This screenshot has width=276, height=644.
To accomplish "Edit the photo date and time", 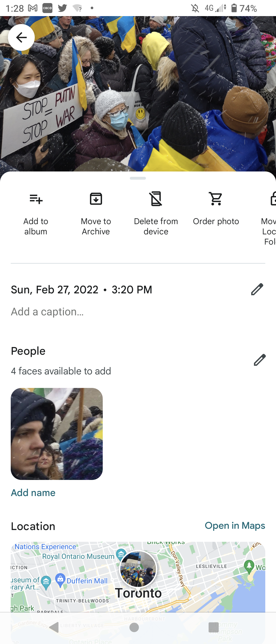I will tap(257, 289).
